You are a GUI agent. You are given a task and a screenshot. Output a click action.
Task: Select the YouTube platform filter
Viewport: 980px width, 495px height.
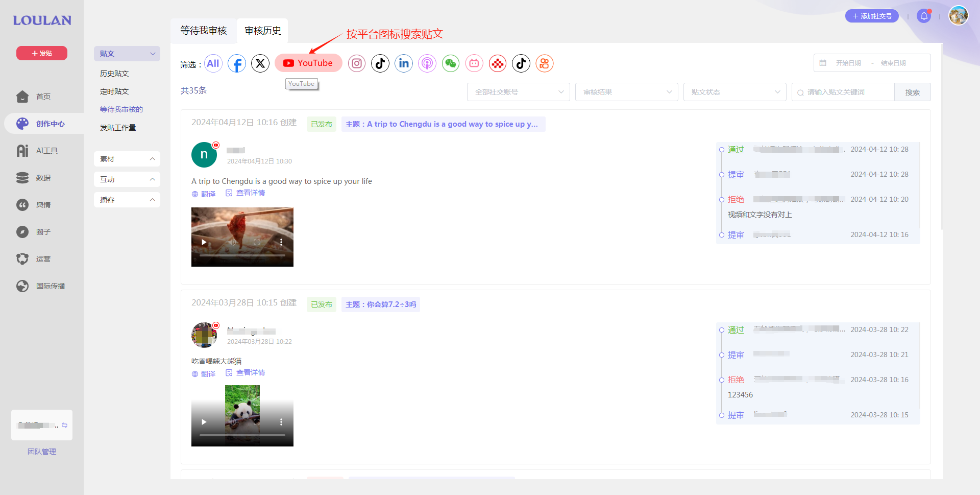308,63
